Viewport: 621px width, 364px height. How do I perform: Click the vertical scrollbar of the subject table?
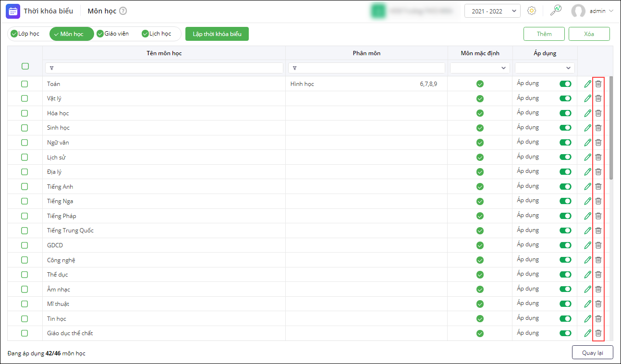pos(611,128)
